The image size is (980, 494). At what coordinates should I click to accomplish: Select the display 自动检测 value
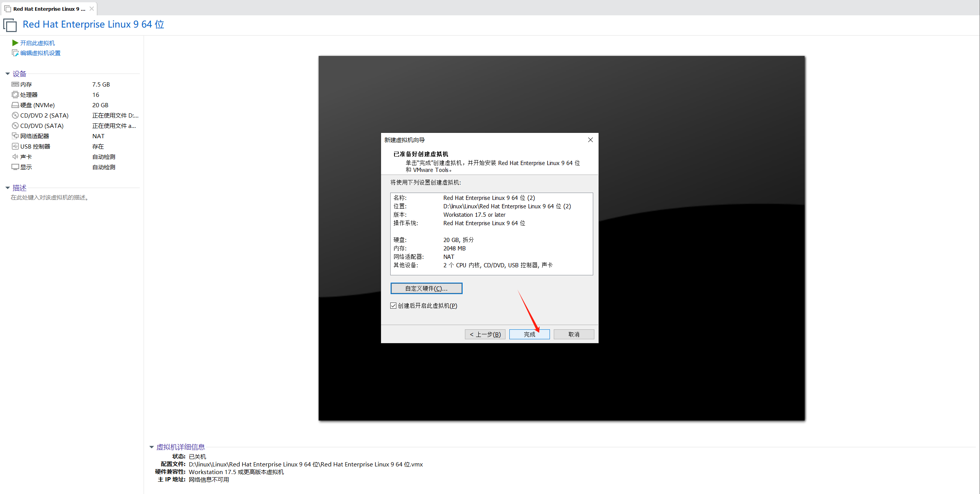[104, 167]
